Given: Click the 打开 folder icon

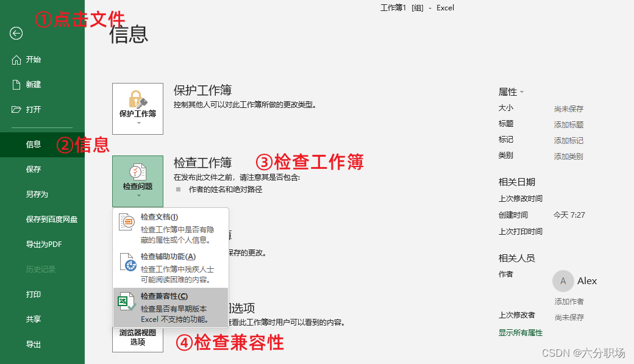Looking at the screenshot, I should [16, 110].
